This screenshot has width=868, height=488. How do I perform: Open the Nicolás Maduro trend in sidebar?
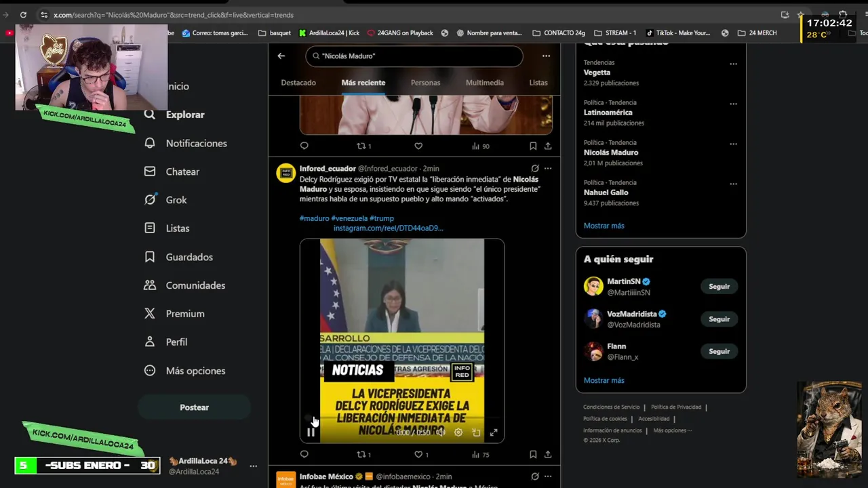pos(611,152)
